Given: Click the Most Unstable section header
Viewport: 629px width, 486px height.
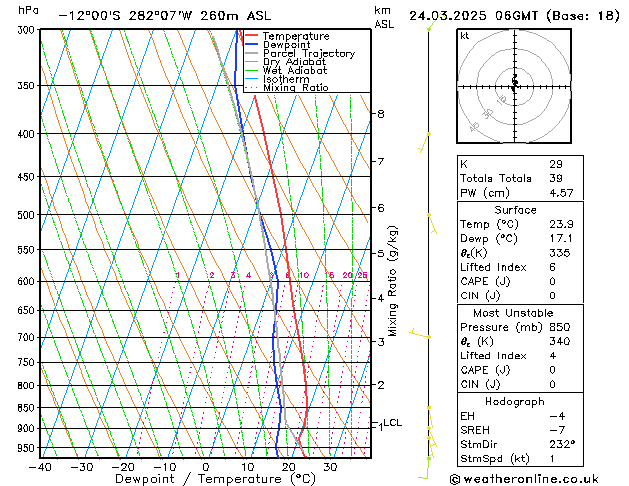Looking at the screenshot, I should coord(513,313).
